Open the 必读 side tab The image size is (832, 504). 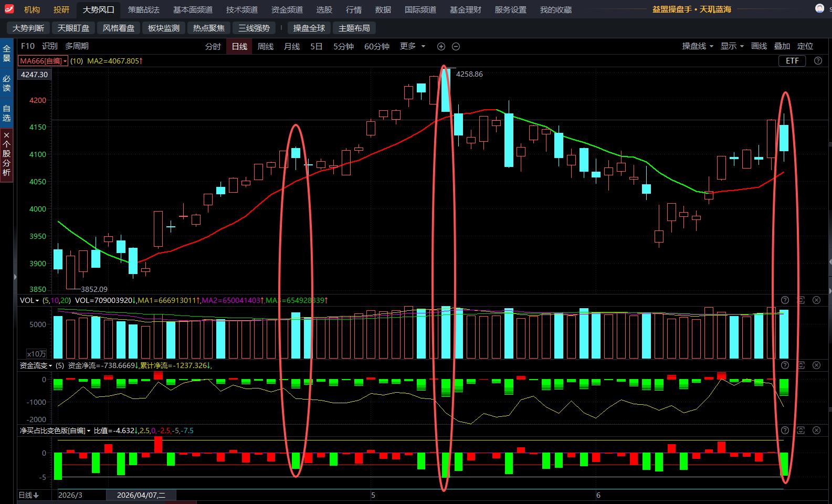[x=6, y=83]
